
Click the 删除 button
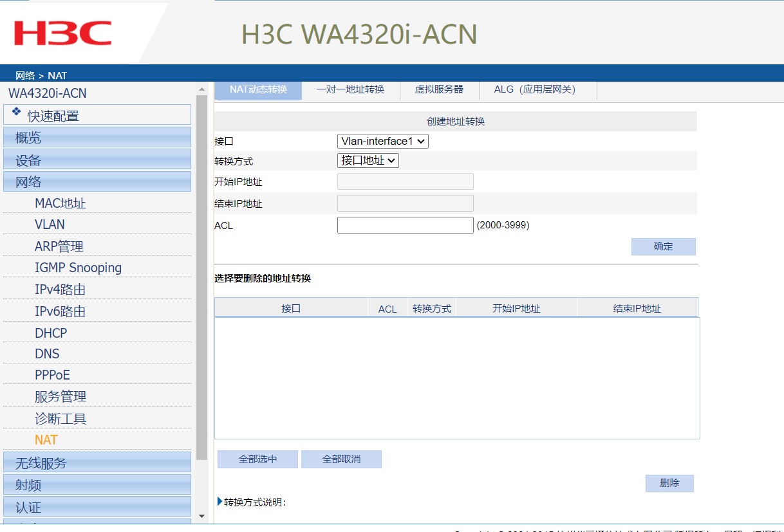point(669,483)
